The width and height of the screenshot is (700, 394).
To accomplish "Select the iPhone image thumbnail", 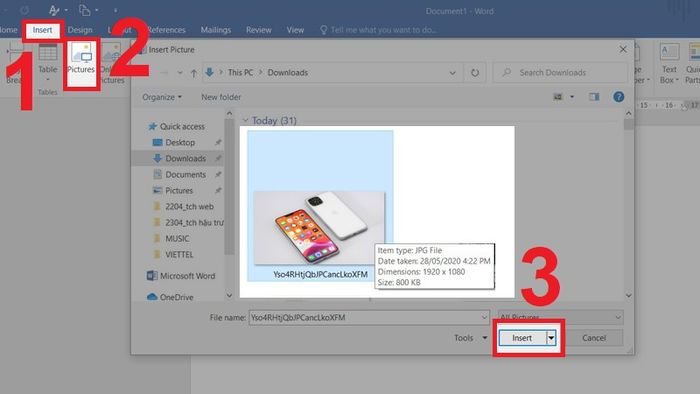I will (320, 228).
